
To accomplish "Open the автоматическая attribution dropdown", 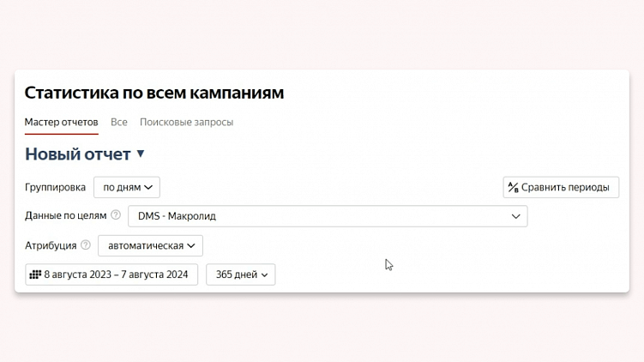I will pos(150,245).
